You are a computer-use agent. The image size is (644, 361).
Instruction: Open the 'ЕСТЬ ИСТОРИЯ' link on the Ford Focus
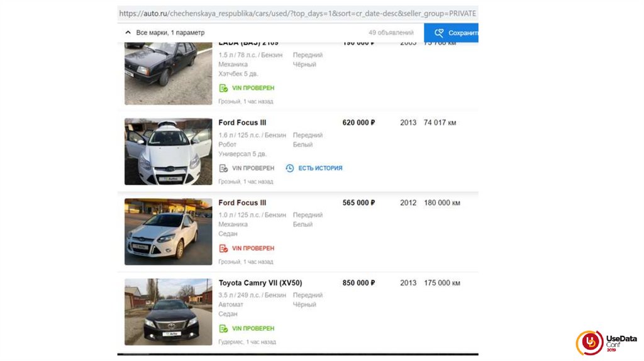[x=320, y=168]
